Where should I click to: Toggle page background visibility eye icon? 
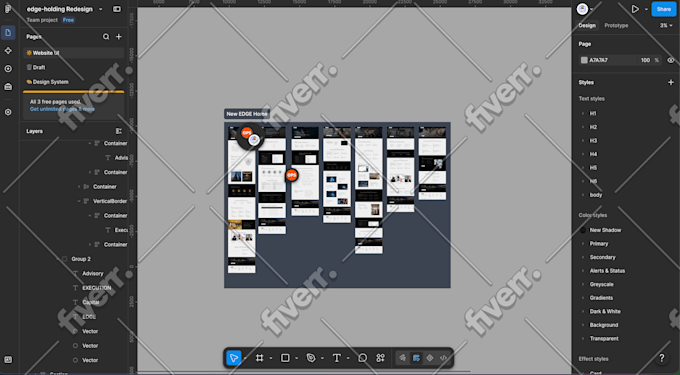(671, 60)
